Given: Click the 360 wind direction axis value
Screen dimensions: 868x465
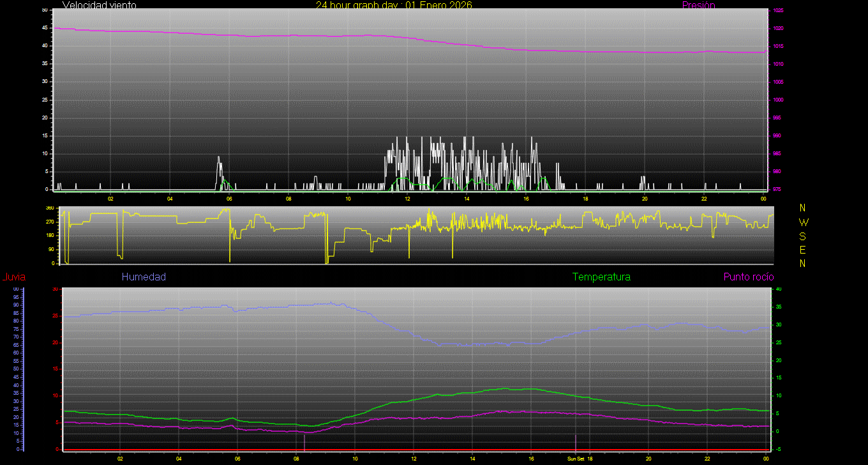Looking at the screenshot, I should [50, 208].
